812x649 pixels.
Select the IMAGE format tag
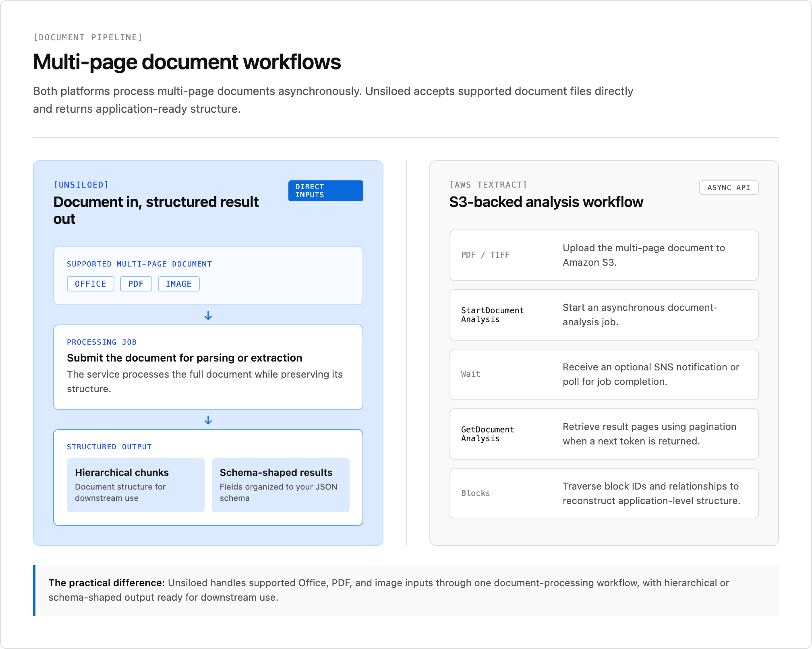[179, 284]
